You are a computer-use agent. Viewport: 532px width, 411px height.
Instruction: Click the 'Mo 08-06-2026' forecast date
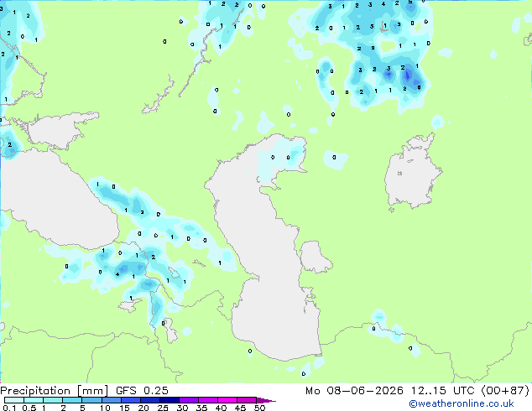(355, 391)
